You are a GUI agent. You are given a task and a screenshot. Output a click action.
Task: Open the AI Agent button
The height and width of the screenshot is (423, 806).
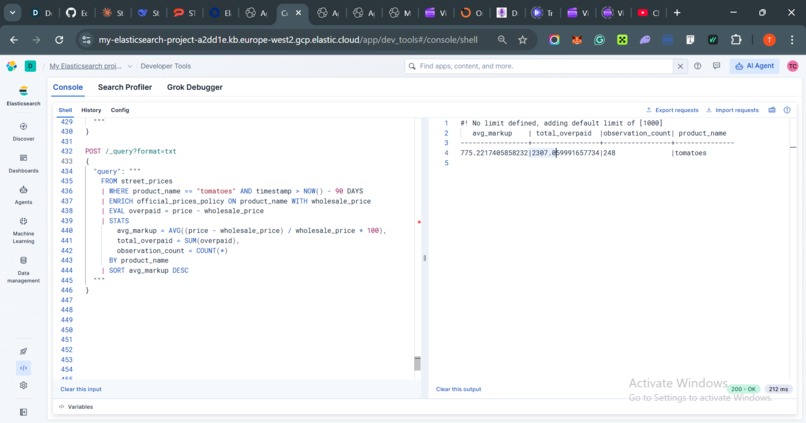[755, 66]
